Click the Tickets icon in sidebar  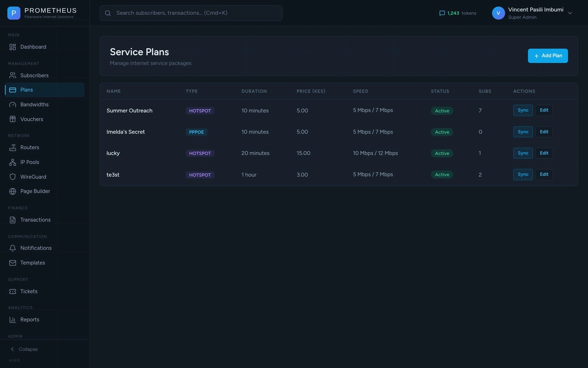pos(12,291)
